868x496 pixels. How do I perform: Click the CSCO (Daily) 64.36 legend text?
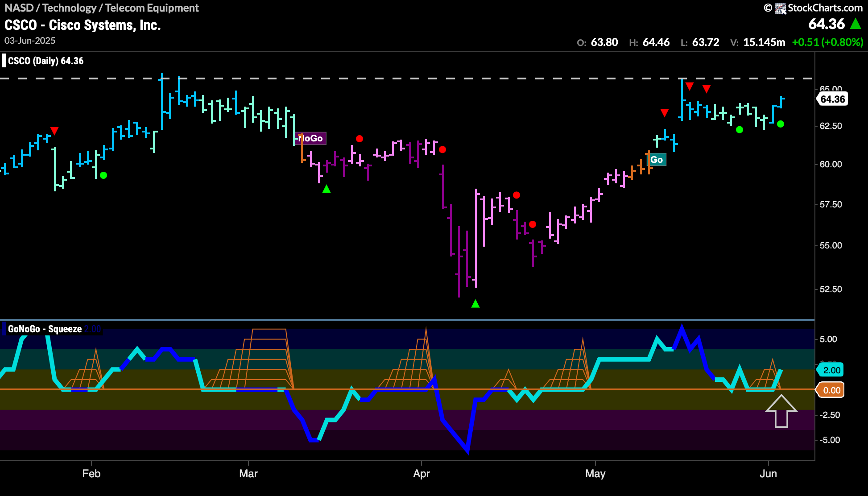45,61
